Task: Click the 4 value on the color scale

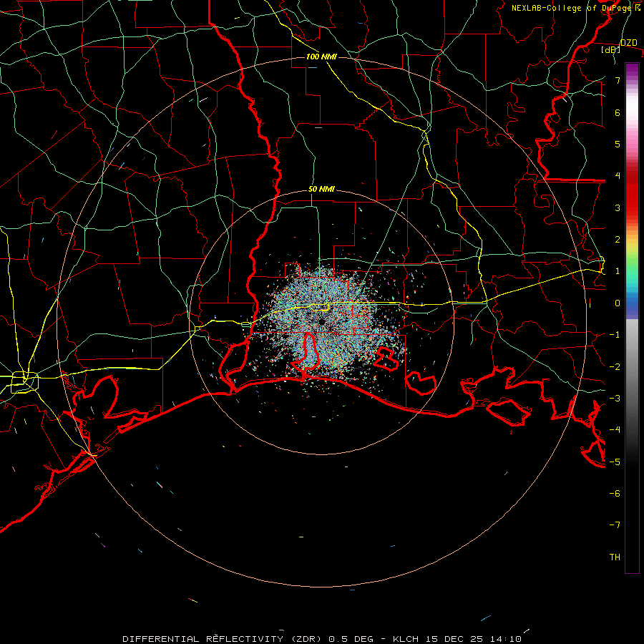Action: (618, 176)
